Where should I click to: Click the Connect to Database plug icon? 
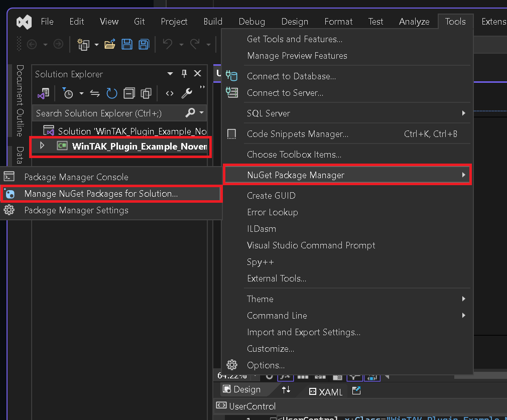click(x=231, y=76)
